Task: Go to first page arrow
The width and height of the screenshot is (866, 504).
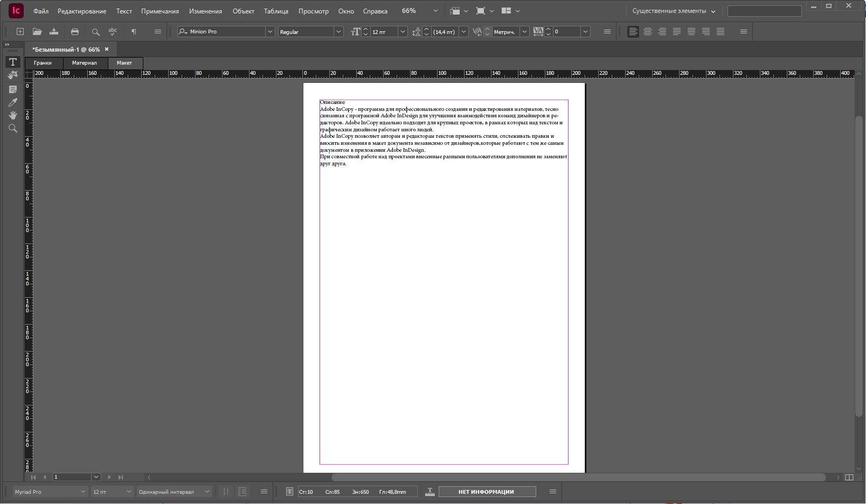Action: 33,477
